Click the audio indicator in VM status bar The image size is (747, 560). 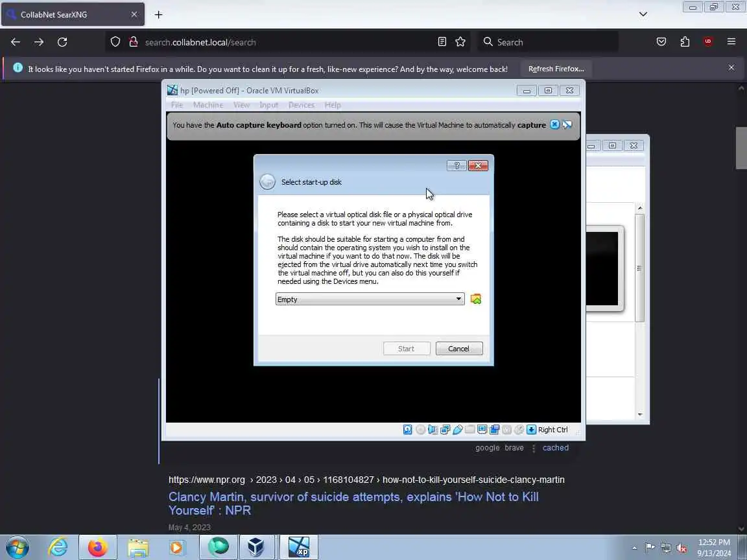[433, 430]
